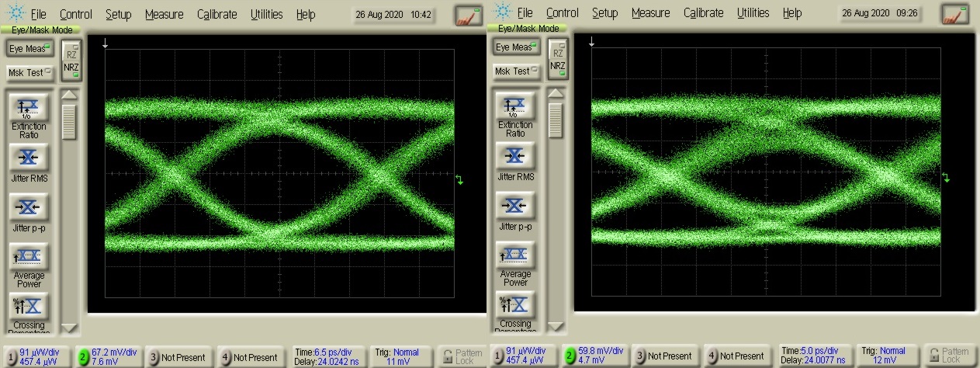Image resolution: width=980 pixels, height=368 pixels.
Task: Switch the RZ/NRZ toggle in the 10:42 window
Action: point(71,60)
